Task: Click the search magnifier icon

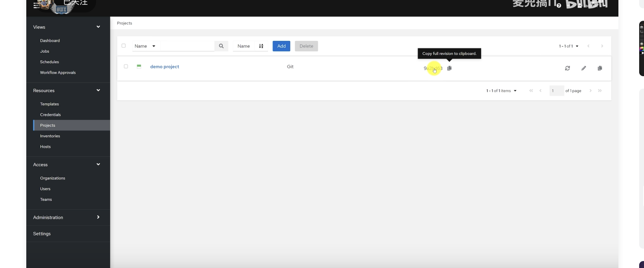Action: (221, 46)
